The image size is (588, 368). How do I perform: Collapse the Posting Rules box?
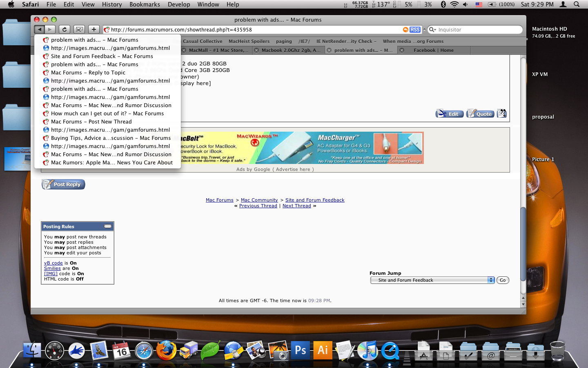(107, 226)
